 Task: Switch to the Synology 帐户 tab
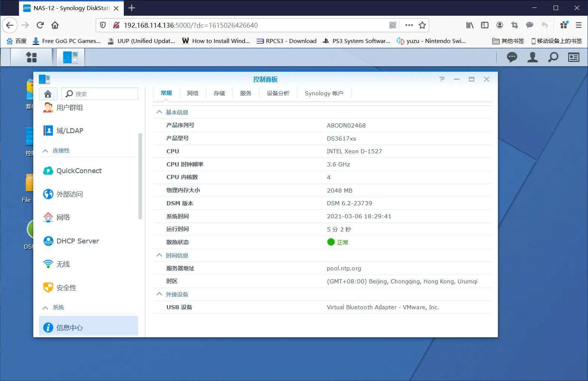[x=324, y=93]
